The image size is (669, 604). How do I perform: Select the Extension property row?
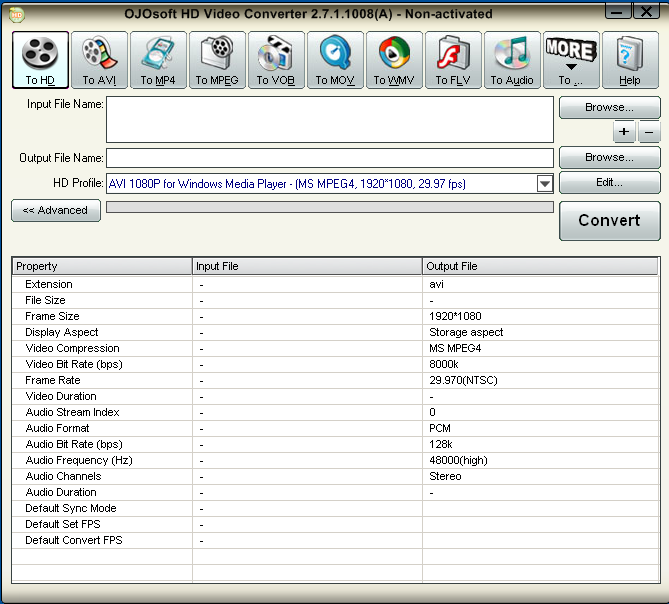[335, 285]
